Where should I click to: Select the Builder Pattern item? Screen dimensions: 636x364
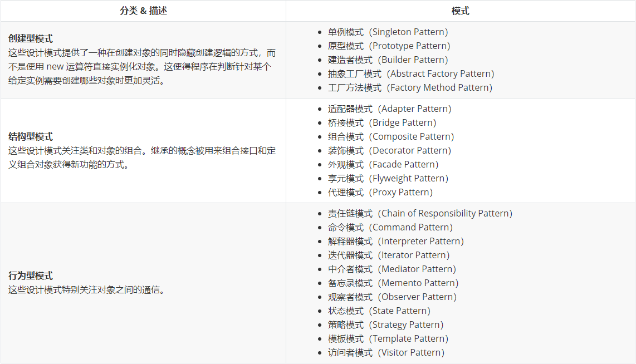(x=388, y=60)
